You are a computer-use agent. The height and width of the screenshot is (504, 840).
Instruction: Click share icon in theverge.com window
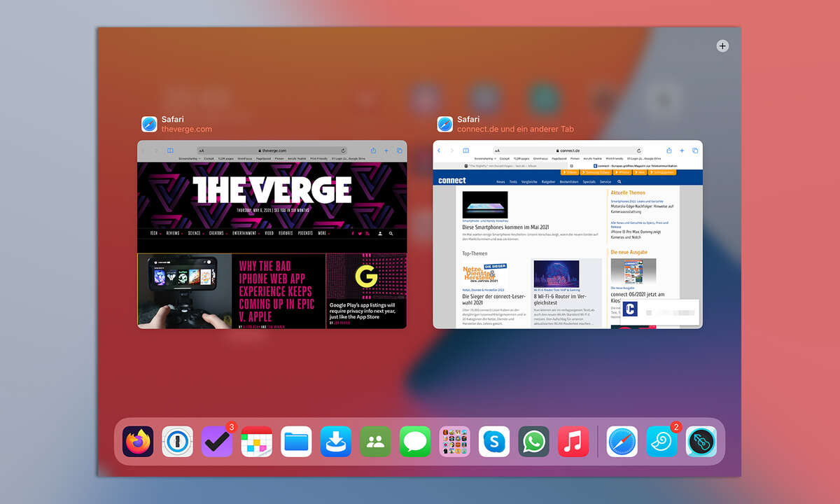[374, 150]
